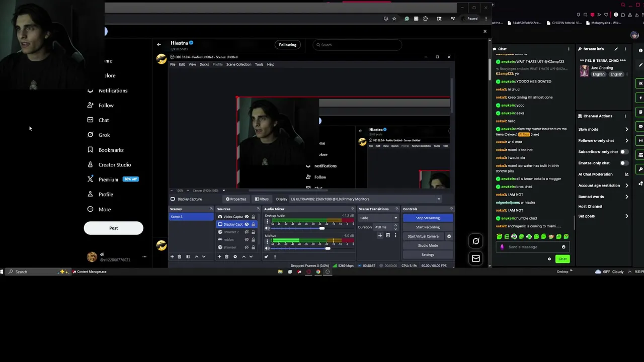This screenshot has height=362, width=644.
Task: Open Channel Actions three-dots menu
Action: point(625,116)
